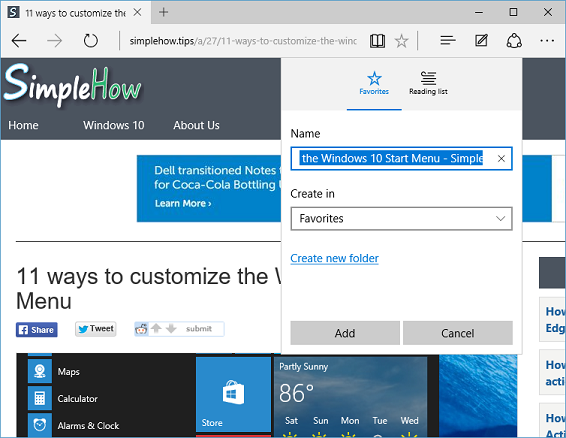Viewport: 566px width, 438px height.
Task: Maximize the Edge browser window
Action: 513,12
